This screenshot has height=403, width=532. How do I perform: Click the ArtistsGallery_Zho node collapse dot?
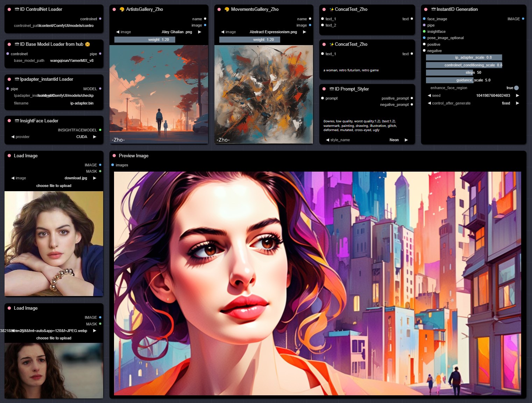[114, 9]
